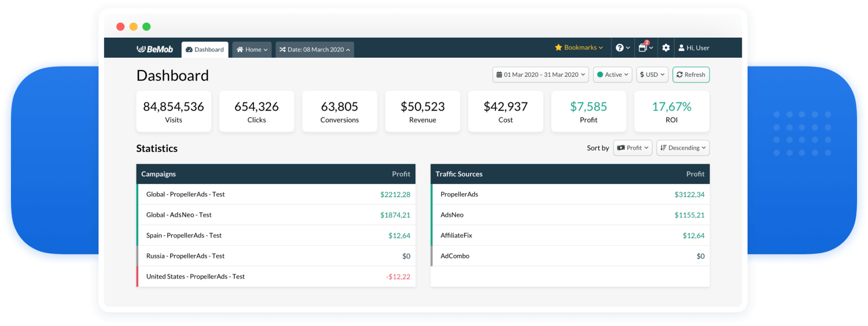Open the windows icon with notification badge
868x326 pixels.
point(646,47)
